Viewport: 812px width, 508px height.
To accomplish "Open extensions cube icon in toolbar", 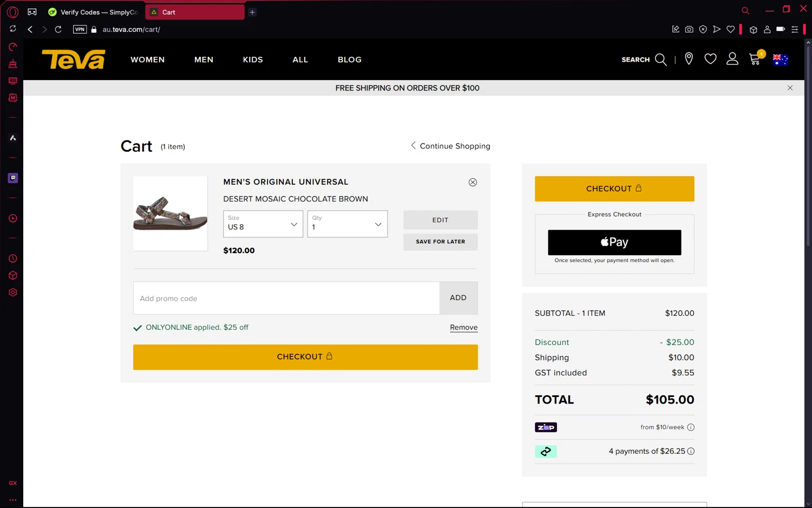I will [x=754, y=29].
